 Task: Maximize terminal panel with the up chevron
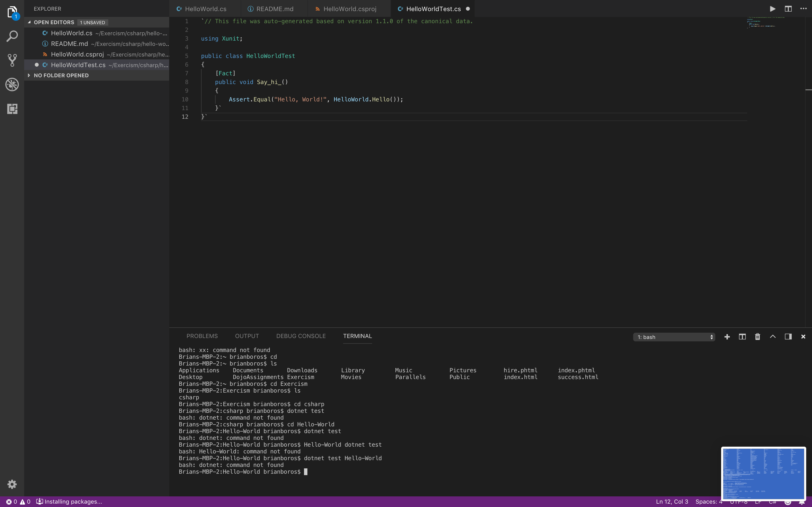point(773,337)
